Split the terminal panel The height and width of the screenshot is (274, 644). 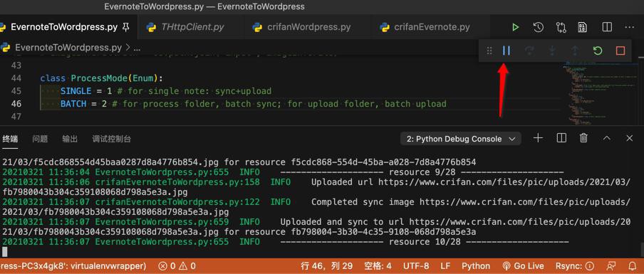(561, 138)
